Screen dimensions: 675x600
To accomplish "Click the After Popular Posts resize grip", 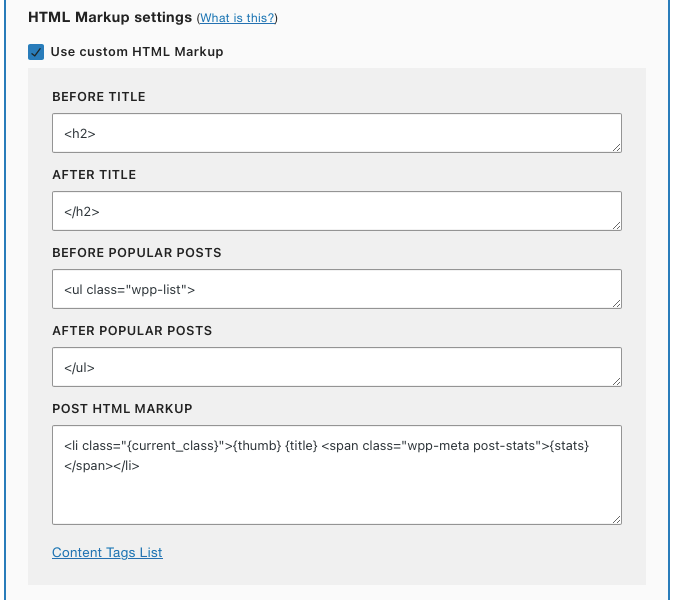I will pos(616,381).
